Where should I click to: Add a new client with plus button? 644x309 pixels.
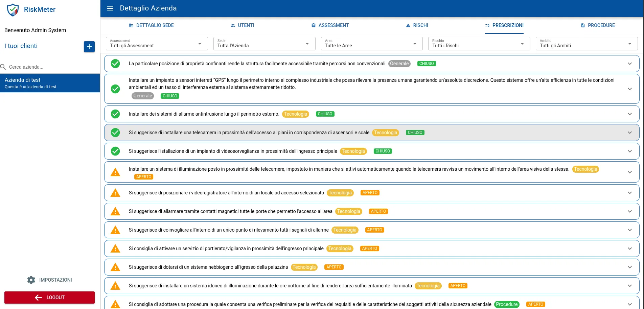pos(89,47)
